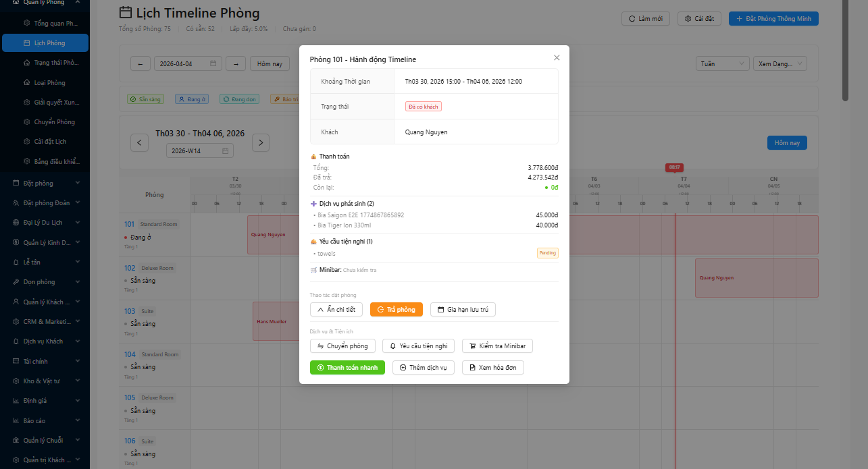Viewport: 868px width, 469px height.
Task: Open the Tuần view dropdown
Action: (x=722, y=63)
